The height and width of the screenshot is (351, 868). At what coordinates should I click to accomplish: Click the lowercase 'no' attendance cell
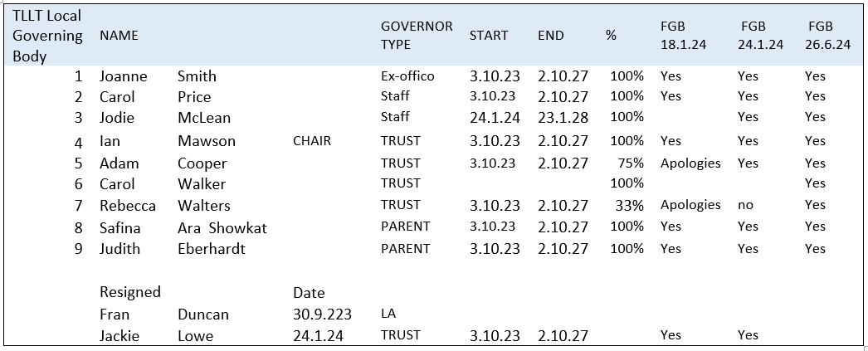745,206
